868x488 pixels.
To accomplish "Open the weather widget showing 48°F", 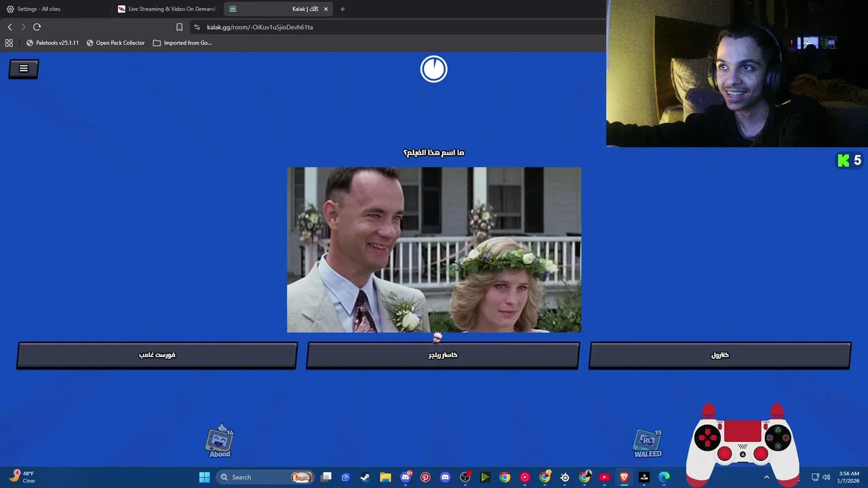I will pyautogui.click(x=22, y=477).
